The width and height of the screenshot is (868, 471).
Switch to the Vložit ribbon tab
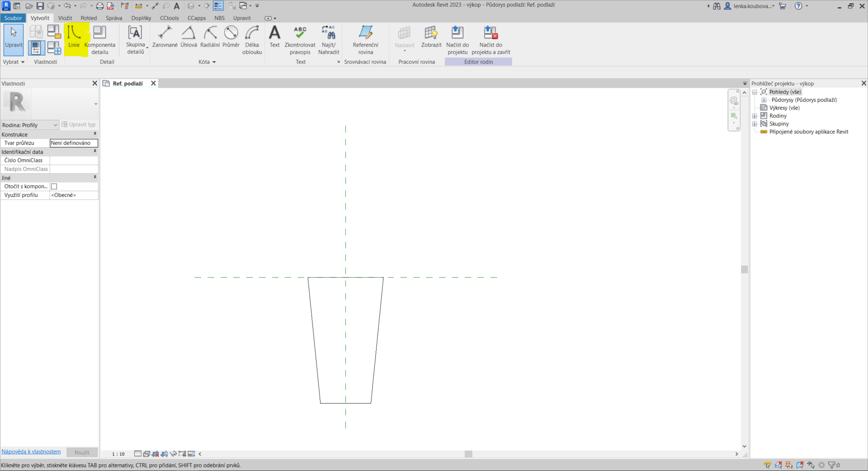65,18
